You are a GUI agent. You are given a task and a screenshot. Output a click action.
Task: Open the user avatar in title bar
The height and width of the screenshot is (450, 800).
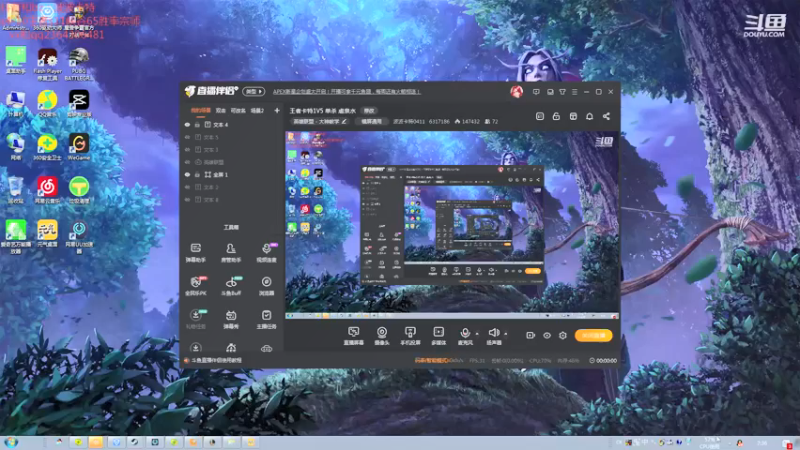pos(516,92)
